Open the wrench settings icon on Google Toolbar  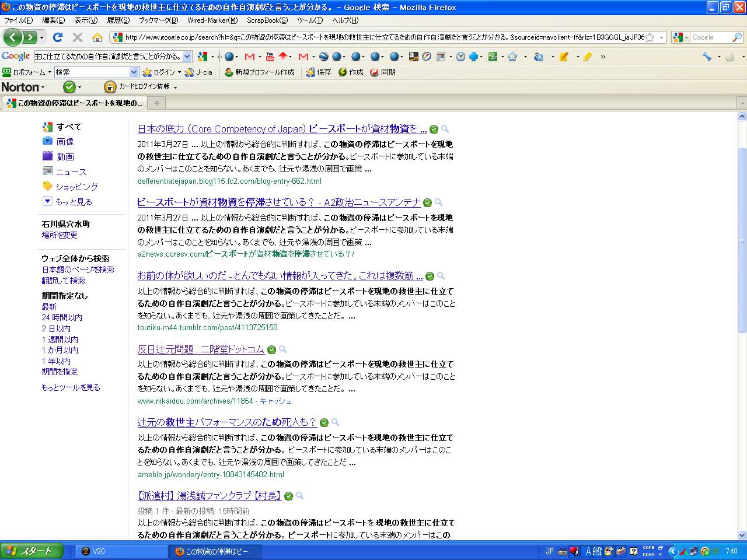click(x=707, y=57)
